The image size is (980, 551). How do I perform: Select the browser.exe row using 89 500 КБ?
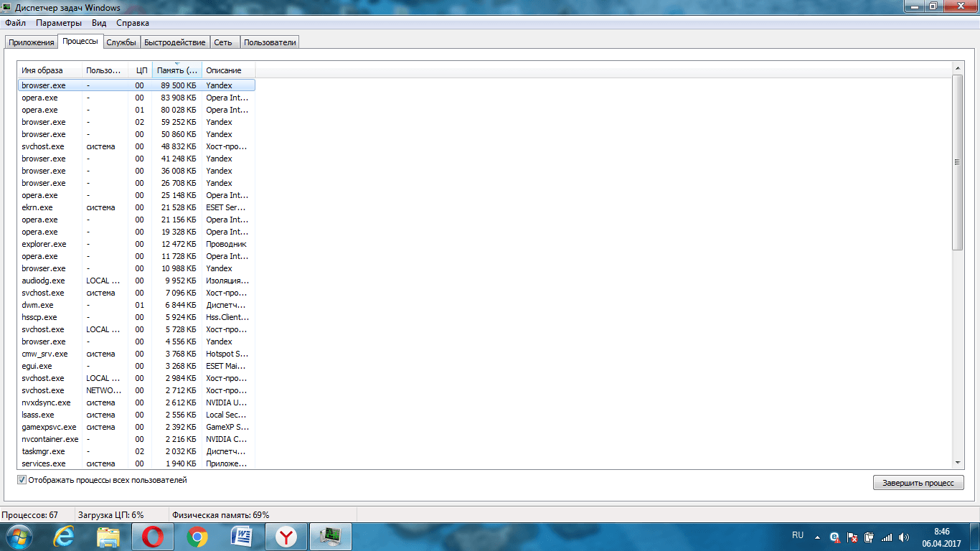[x=136, y=85]
